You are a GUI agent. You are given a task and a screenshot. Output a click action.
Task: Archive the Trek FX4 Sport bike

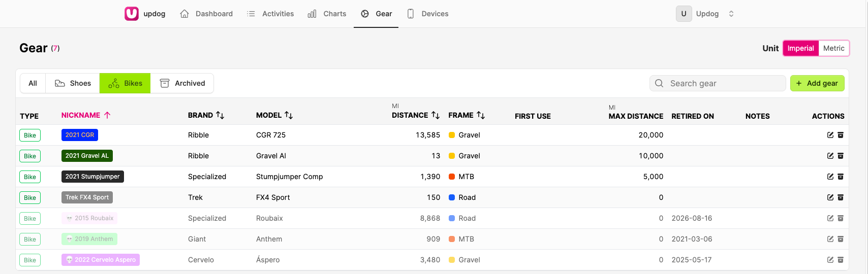click(841, 197)
